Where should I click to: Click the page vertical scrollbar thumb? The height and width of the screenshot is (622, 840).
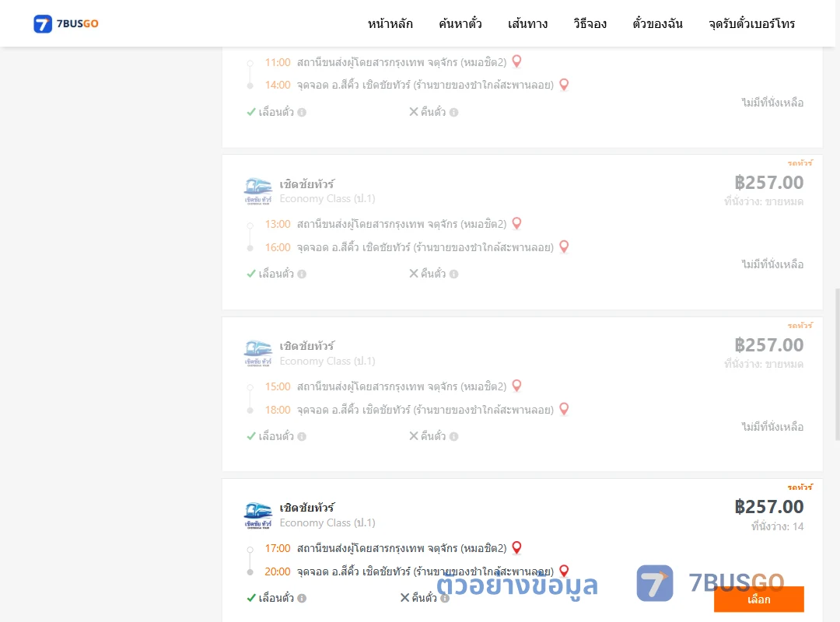(838, 365)
